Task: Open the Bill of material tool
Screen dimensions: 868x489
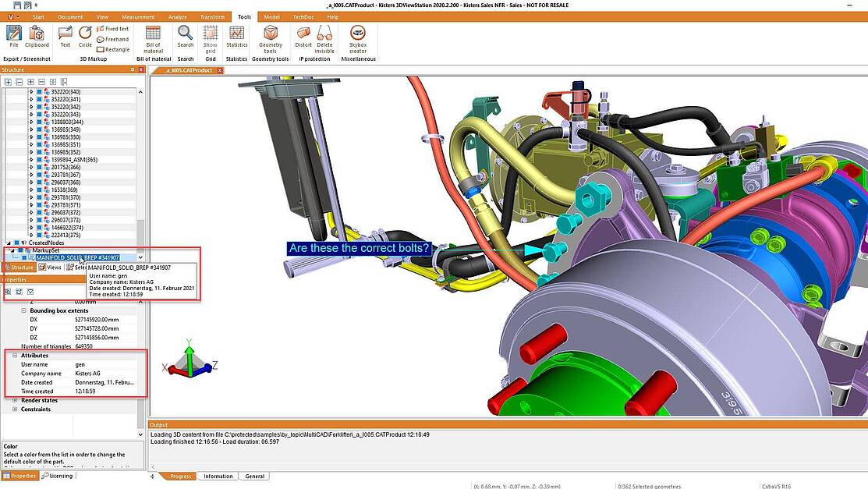Action: [x=154, y=33]
